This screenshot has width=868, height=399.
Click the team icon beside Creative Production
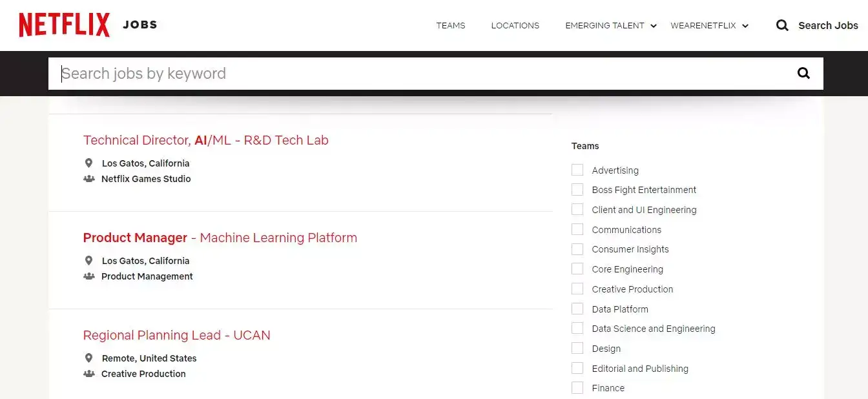click(90, 373)
